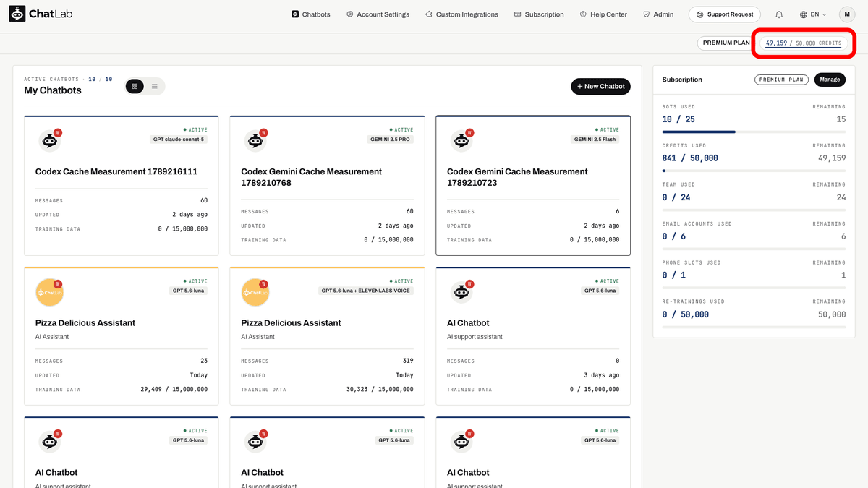Open the notifications bell

pos(779,14)
